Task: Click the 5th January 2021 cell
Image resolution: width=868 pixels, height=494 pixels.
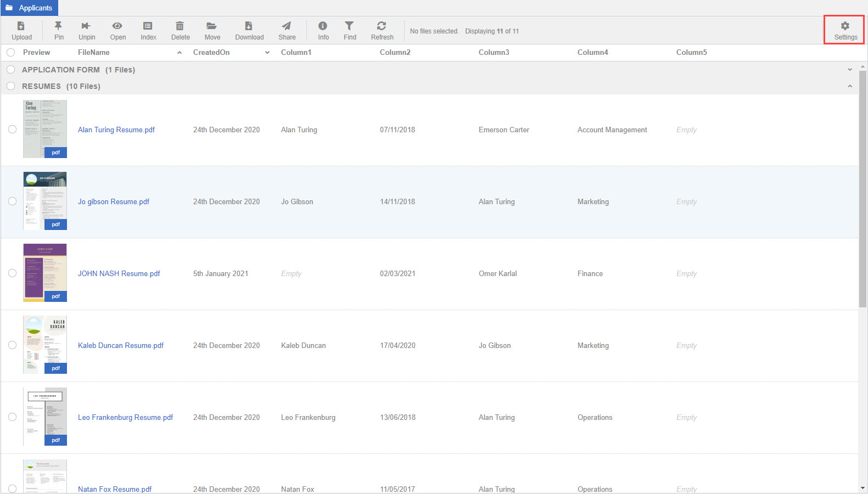Action: coord(221,273)
